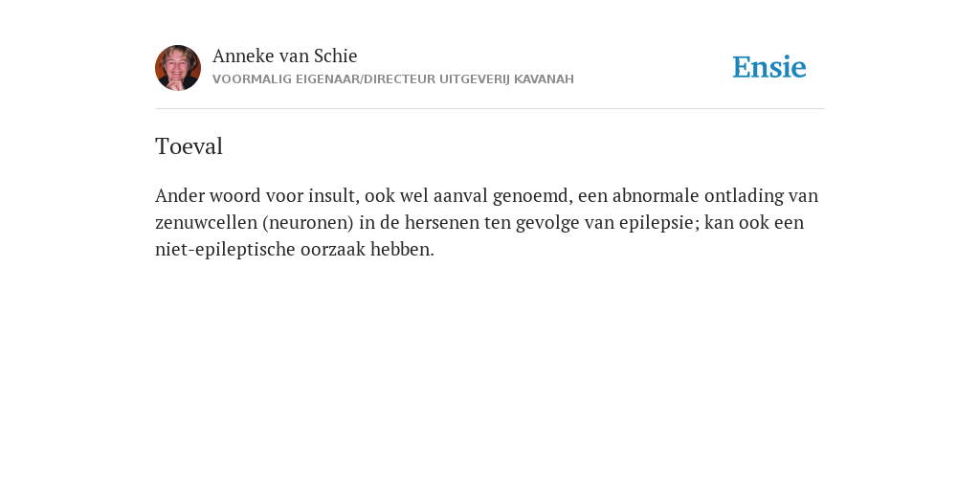This screenshot has height=490, width=980.
Task: Click the word zenuwcellen
Action: tap(207, 222)
